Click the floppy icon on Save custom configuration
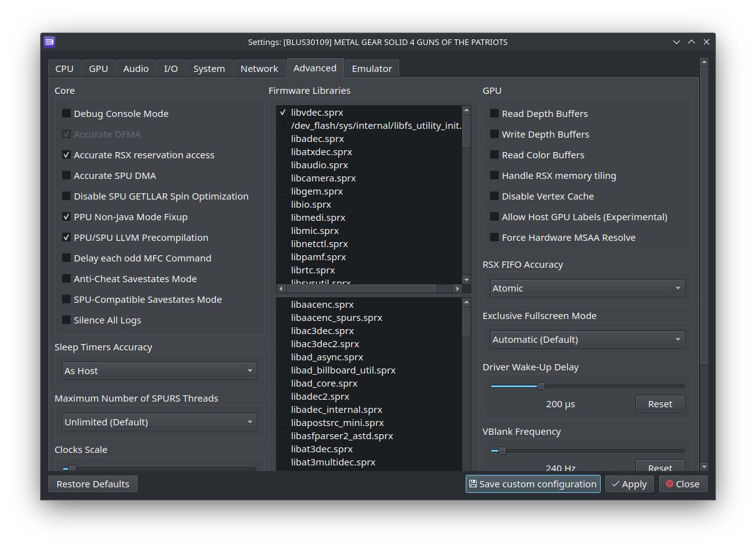The image size is (756, 548). click(473, 484)
